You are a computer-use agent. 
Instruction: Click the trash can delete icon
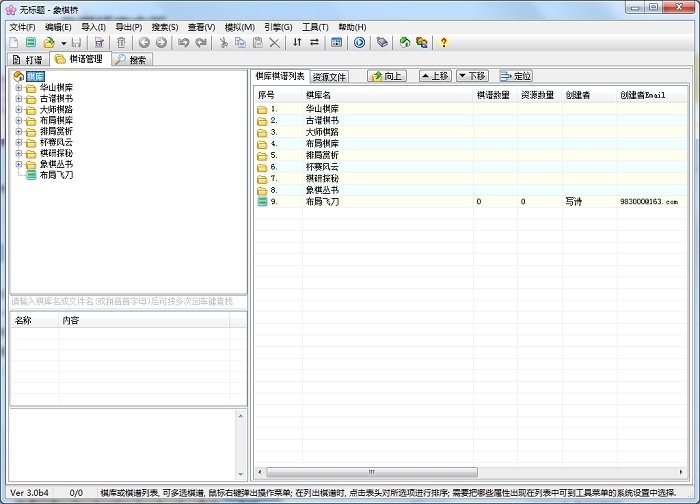coord(121,43)
